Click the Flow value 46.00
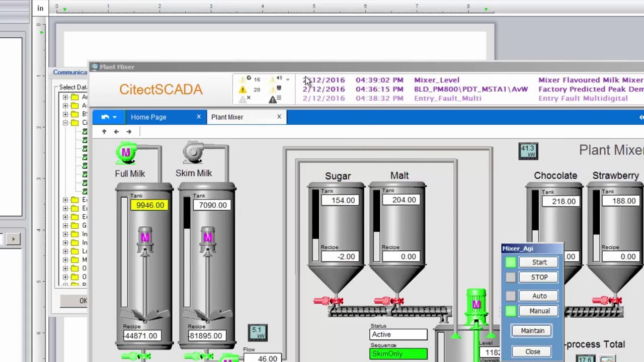The image size is (644, 362). click(263, 358)
